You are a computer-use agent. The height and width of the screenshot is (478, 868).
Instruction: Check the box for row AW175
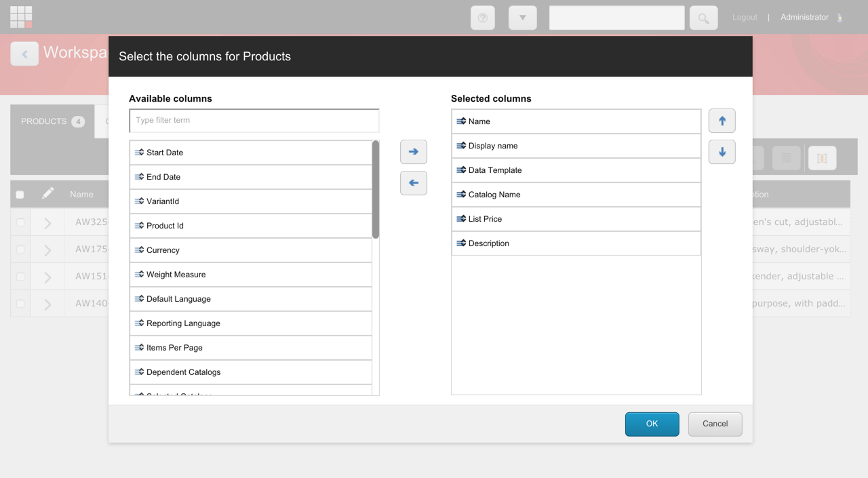(x=20, y=250)
